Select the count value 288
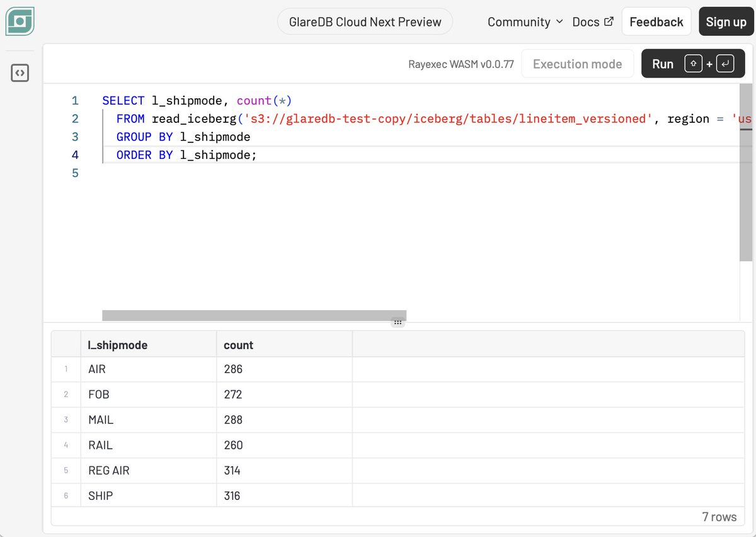 click(284, 420)
